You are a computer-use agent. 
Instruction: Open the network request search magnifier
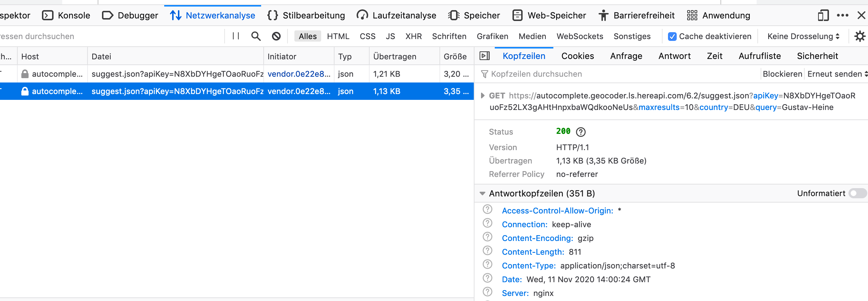(256, 36)
